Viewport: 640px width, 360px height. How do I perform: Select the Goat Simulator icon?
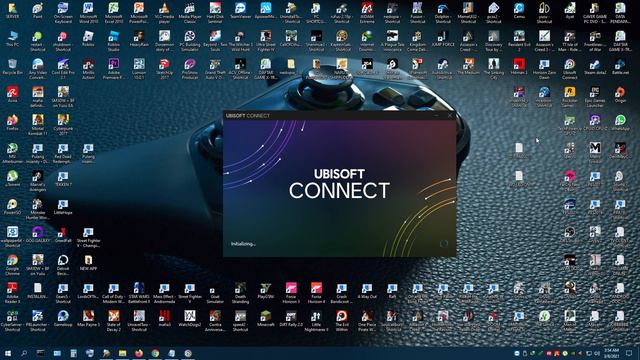(x=215, y=292)
